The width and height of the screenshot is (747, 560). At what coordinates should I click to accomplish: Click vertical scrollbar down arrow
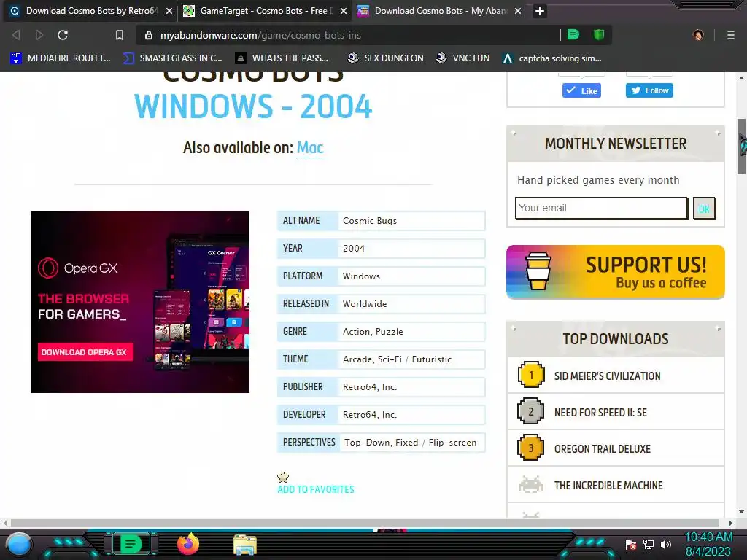point(742,513)
